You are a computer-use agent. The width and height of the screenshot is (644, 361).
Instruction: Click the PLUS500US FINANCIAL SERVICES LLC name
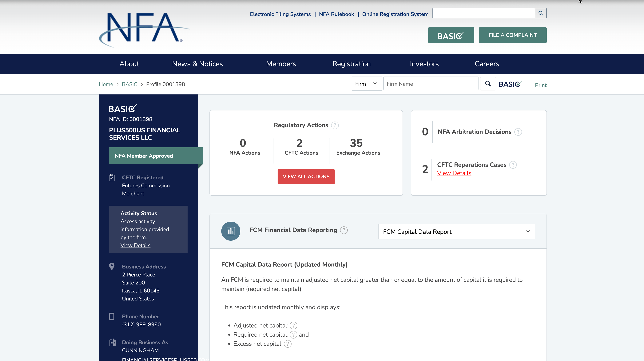145,134
